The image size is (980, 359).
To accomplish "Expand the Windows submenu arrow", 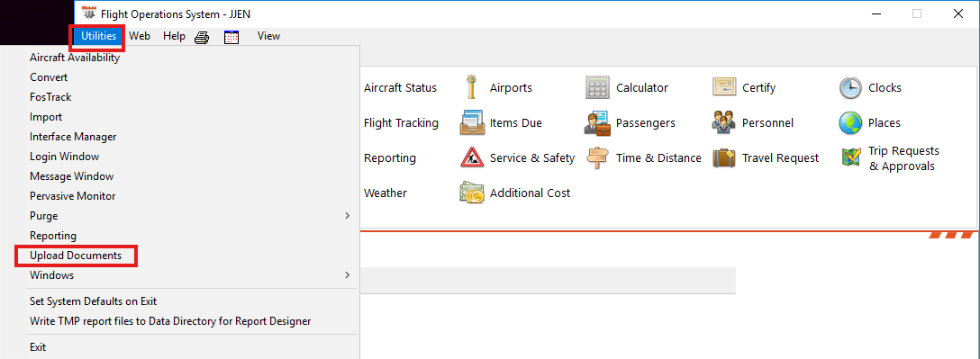I will coord(348,274).
